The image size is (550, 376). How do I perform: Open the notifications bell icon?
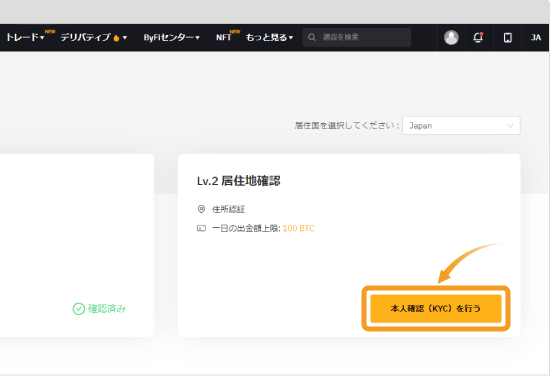pos(478,37)
